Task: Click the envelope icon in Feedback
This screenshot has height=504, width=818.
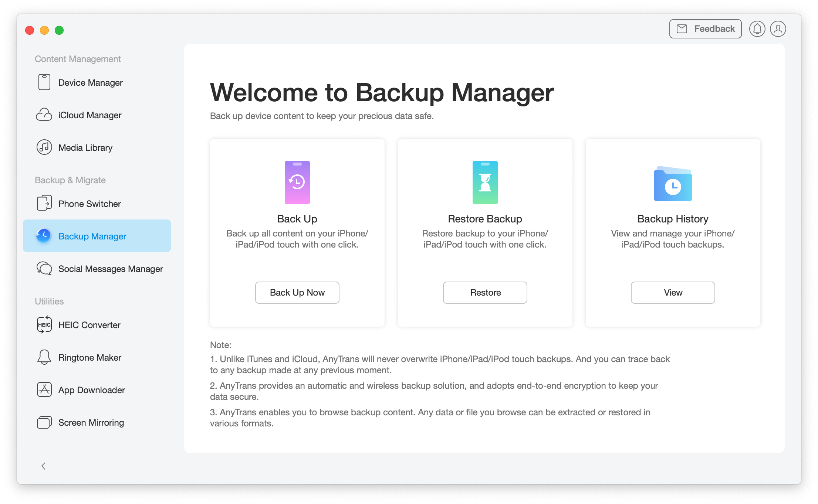Action: [682, 29]
